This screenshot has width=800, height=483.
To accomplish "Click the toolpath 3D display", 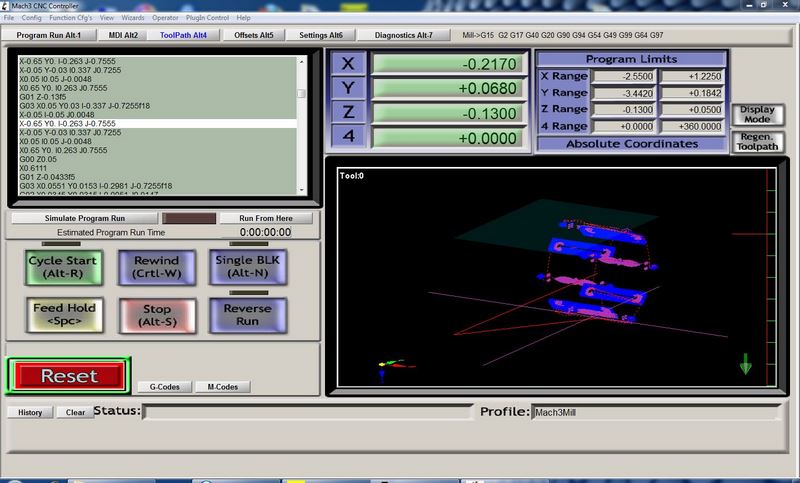I will pyautogui.click(x=557, y=277).
